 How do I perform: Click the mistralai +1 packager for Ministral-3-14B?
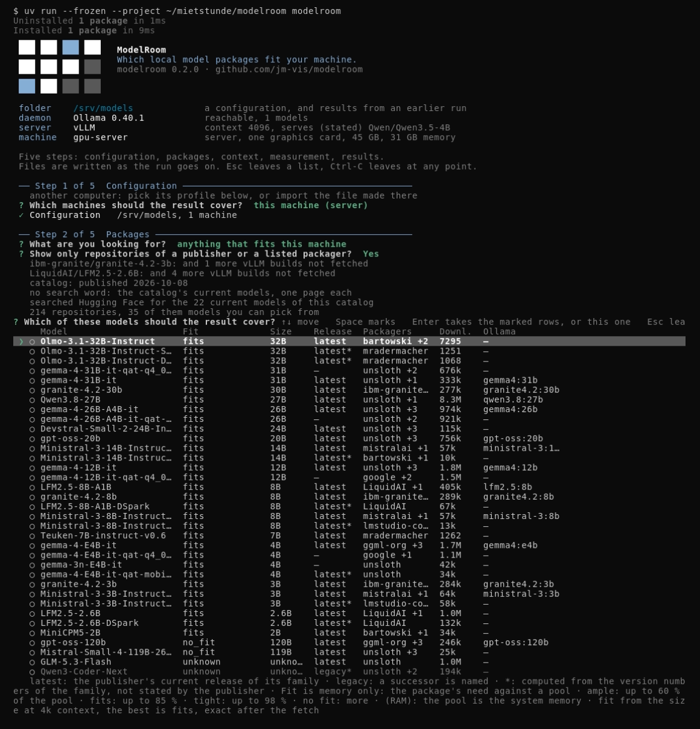click(x=395, y=448)
